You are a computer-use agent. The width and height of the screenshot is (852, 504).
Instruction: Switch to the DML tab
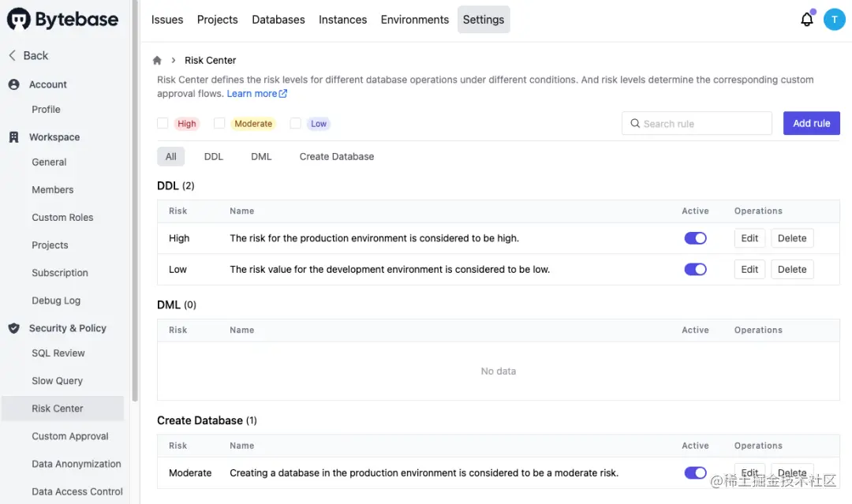261,156
